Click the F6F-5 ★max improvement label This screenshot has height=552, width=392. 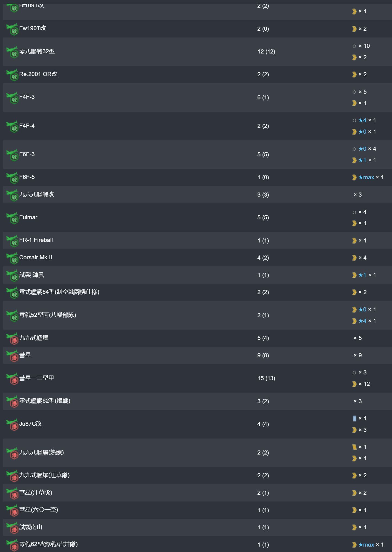[x=366, y=177]
